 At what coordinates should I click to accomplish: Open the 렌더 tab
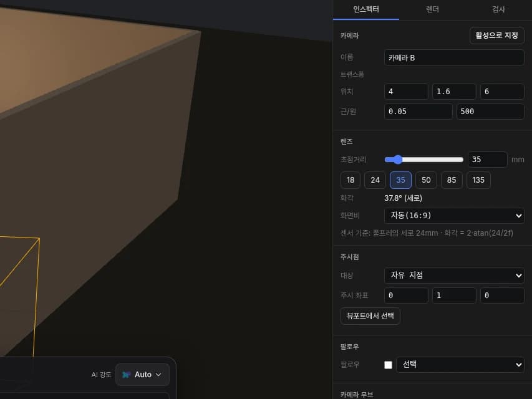[x=432, y=9]
